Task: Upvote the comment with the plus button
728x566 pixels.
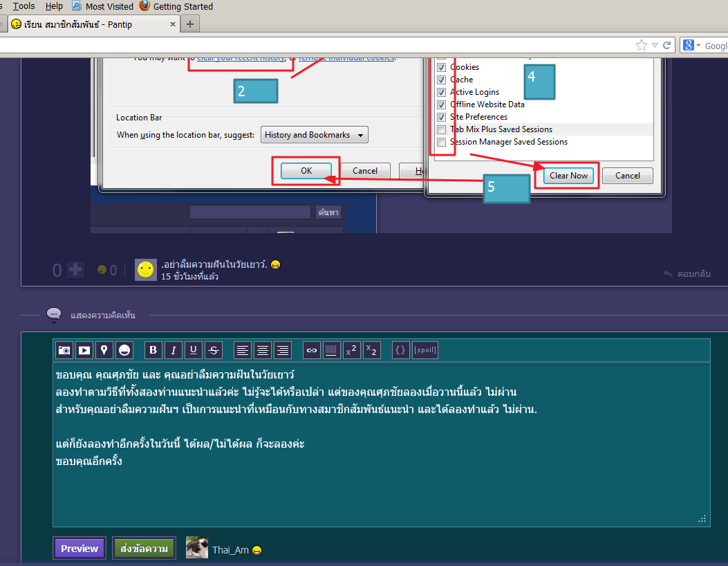Action: [75, 270]
